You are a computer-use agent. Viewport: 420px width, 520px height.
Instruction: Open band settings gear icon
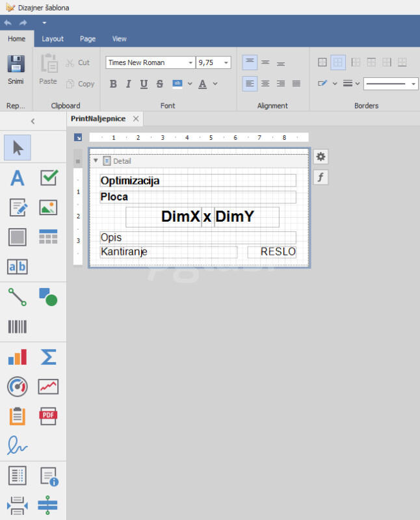point(321,156)
